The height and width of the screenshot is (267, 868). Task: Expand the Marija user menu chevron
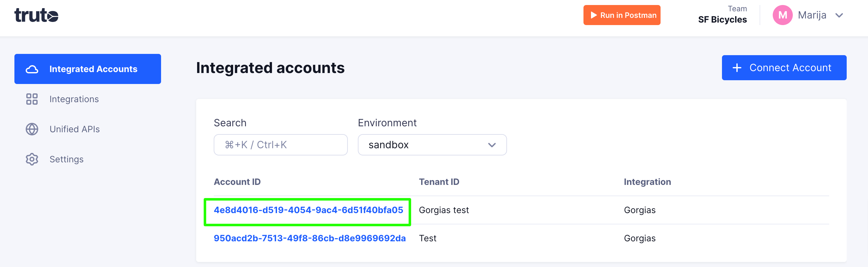[x=839, y=15]
